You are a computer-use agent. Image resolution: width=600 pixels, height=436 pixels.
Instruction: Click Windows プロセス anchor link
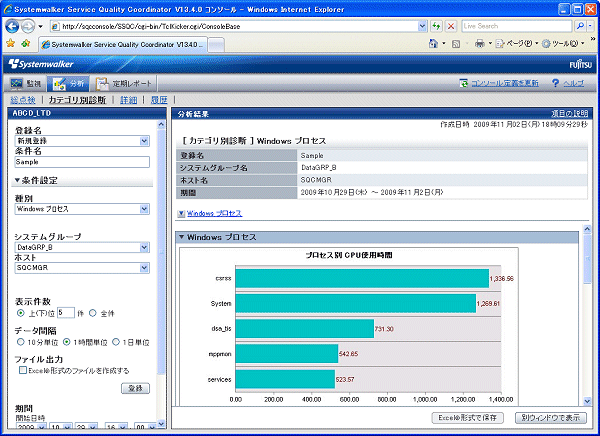214,214
